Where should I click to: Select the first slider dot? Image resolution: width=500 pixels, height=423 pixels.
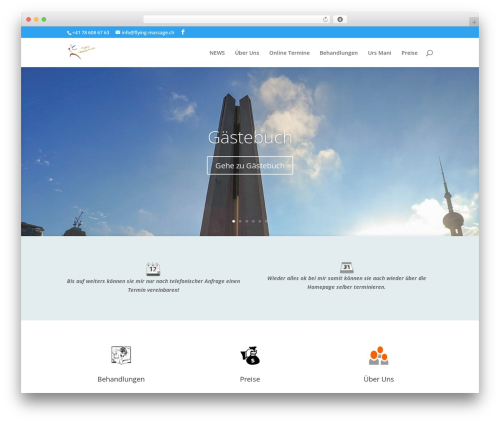click(x=234, y=221)
